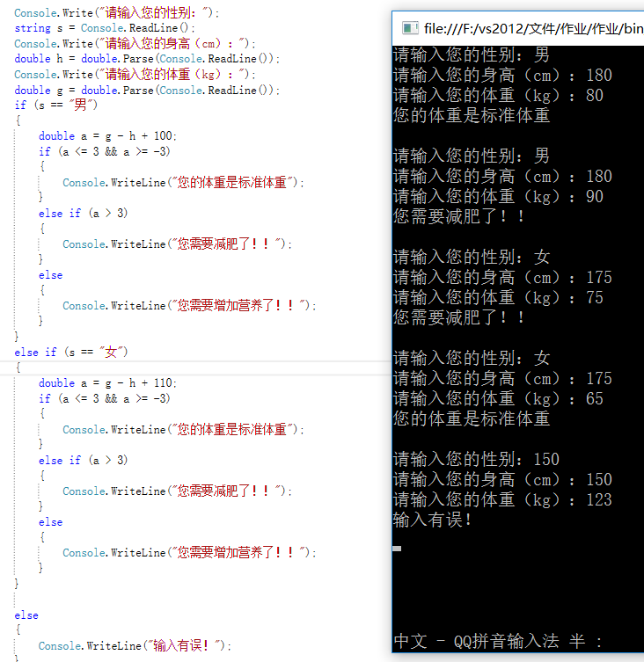Click console output line with weight 80

click(x=498, y=96)
